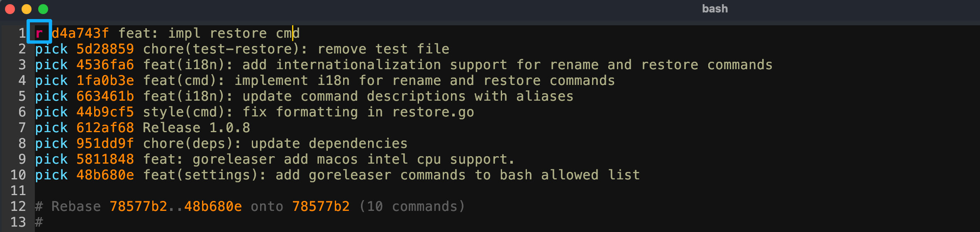Click 'pick' before commit 5d28859
This screenshot has height=232, width=980.
(51, 49)
